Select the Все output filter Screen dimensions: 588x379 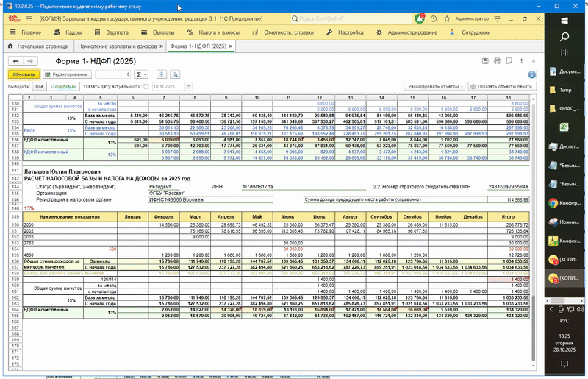click(x=40, y=86)
